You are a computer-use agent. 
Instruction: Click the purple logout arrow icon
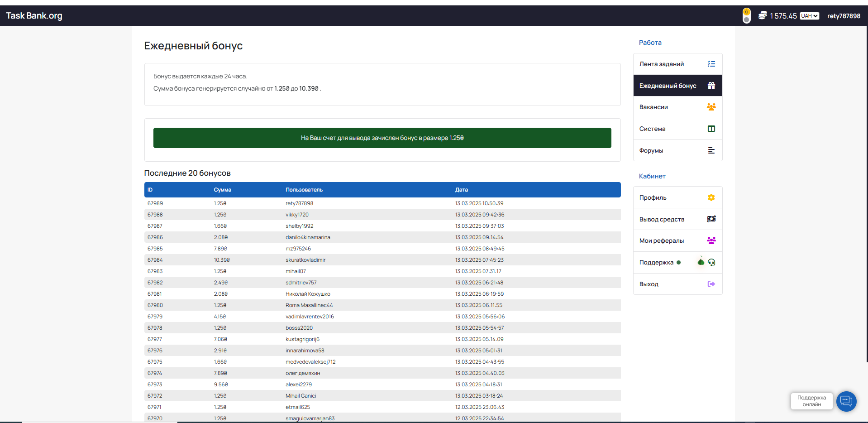click(x=711, y=284)
